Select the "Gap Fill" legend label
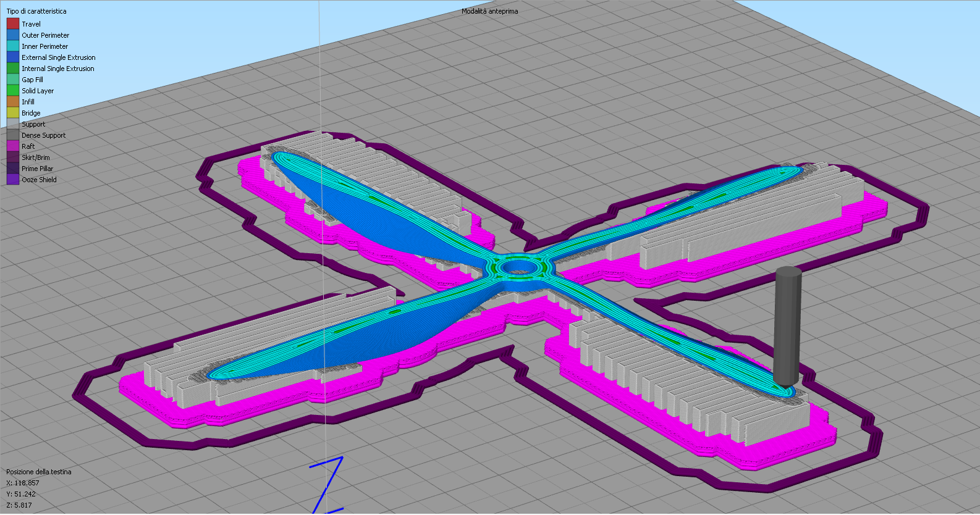 pyautogui.click(x=33, y=80)
